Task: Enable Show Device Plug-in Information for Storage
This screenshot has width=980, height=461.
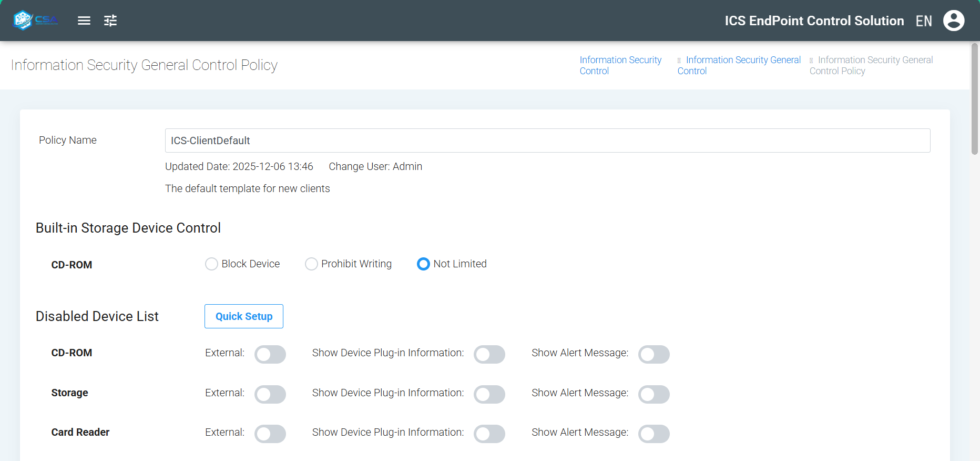Action: click(x=489, y=394)
